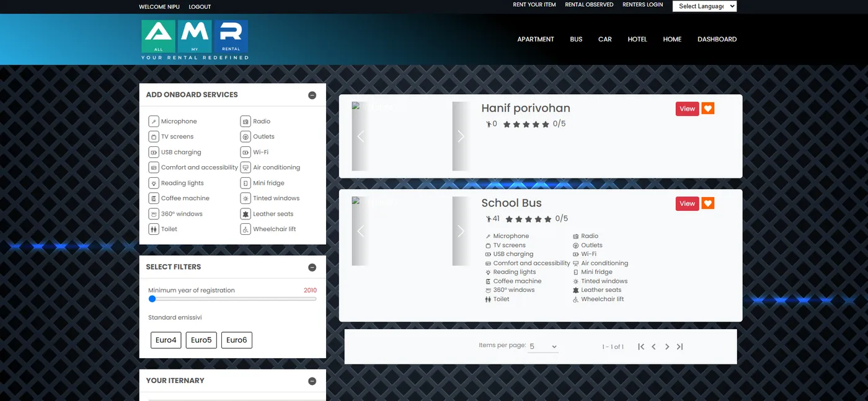The width and height of the screenshot is (868, 401).
Task: Click the minimum registration year slider handle
Action: coord(153,299)
